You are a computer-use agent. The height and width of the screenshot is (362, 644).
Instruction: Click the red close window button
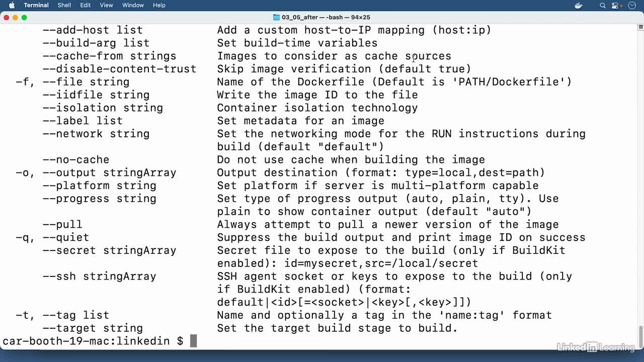coord(6,17)
